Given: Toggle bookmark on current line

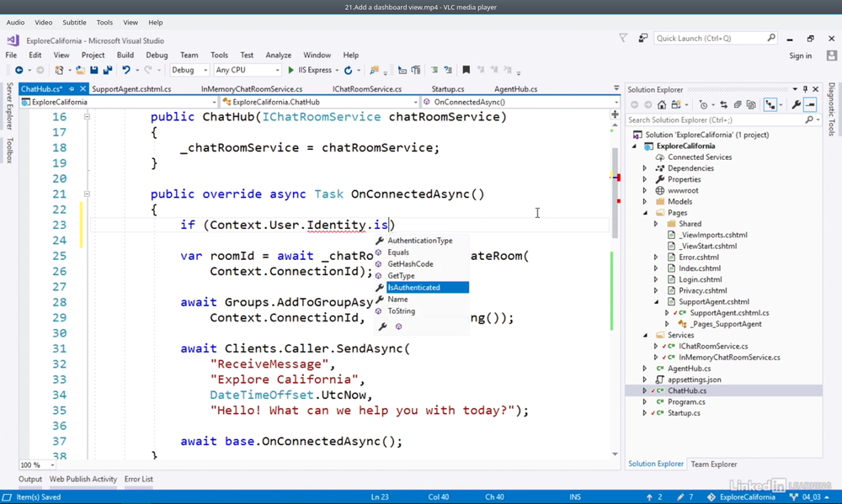Looking at the screenshot, I should 466,71.
